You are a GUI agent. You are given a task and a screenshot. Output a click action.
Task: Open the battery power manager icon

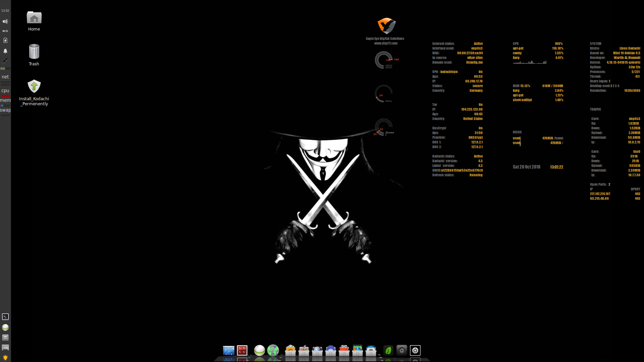5,40
